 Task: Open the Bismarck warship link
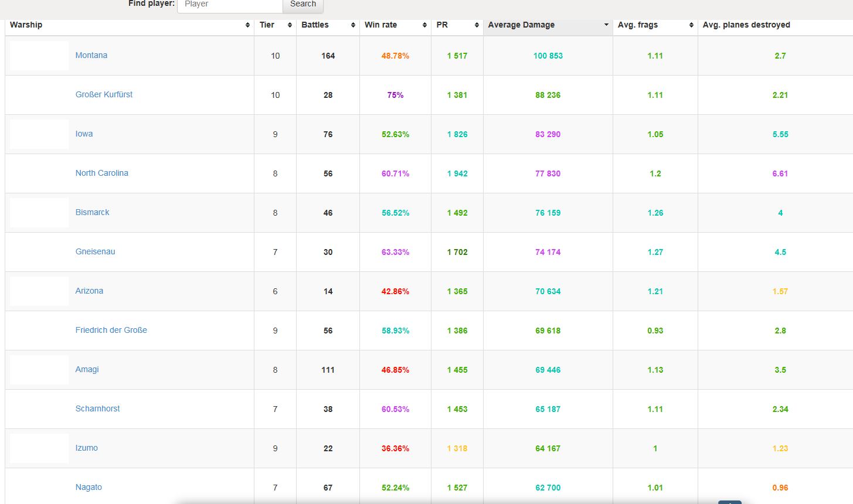(92, 212)
